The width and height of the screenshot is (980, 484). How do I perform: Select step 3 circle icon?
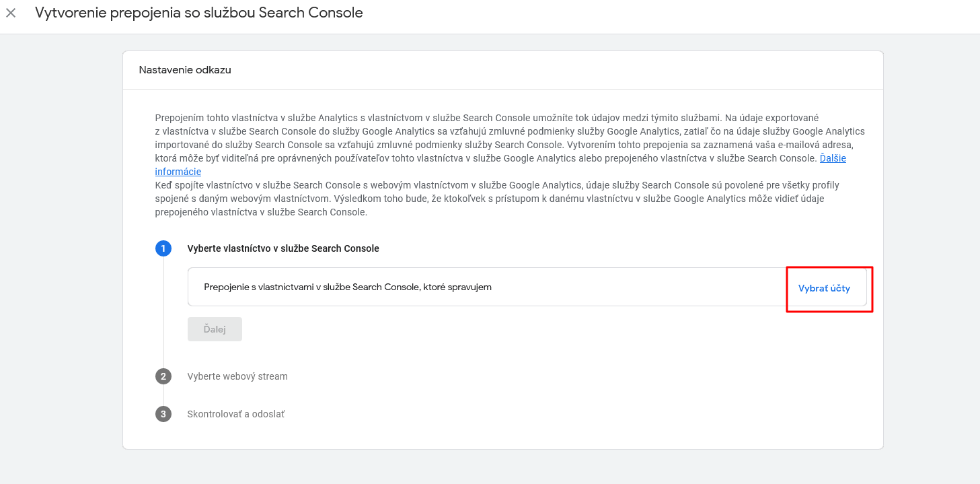(163, 414)
